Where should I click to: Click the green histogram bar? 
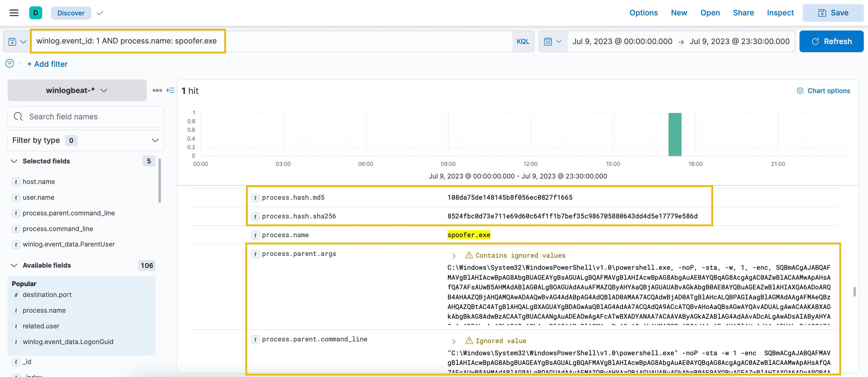point(675,134)
